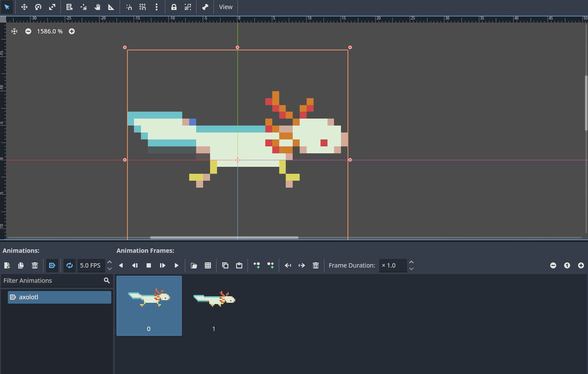Increase the animation FPS value
This screenshot has width=588, height=374.
[110, 262]
